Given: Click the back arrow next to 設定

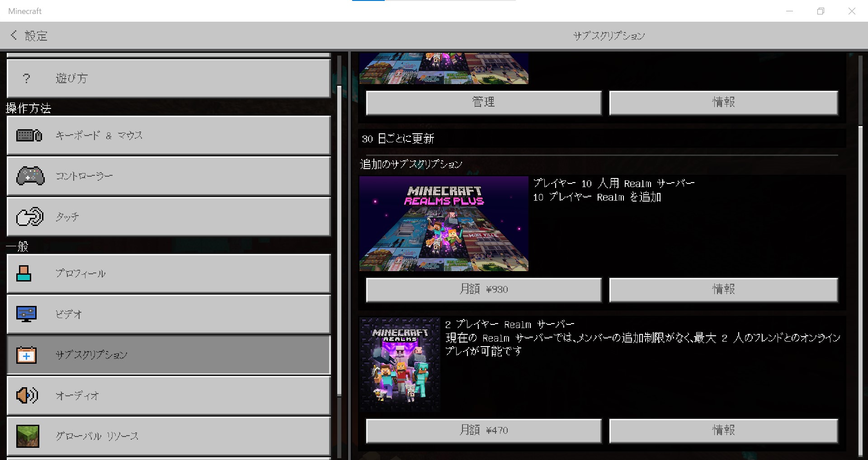Looking at the screenshot, I should [x=14, y=35].
